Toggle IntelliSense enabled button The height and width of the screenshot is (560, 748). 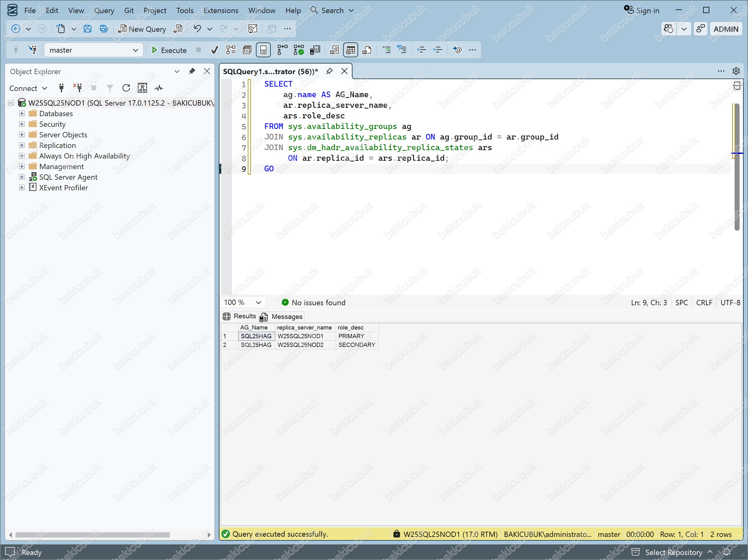(263, 50)
